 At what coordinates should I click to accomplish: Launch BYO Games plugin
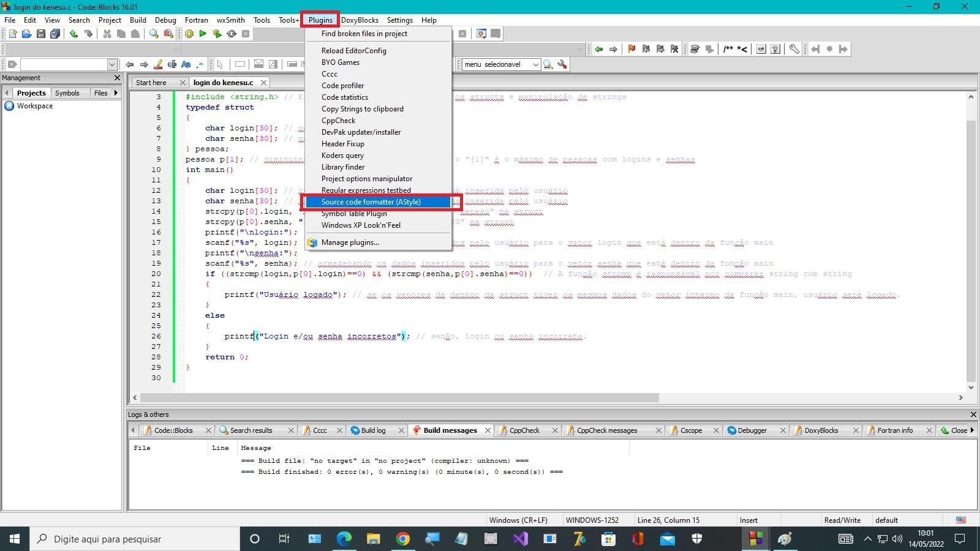pos(378,62)
